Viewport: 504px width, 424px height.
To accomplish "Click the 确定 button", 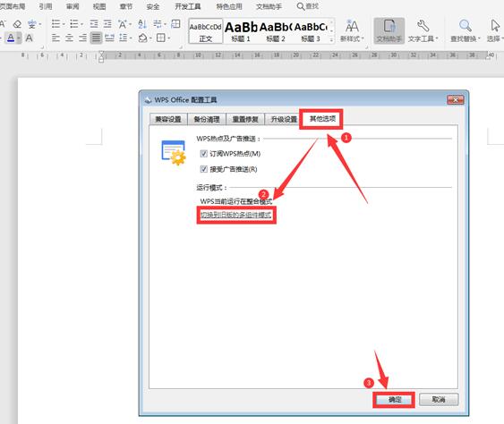I will pyautogui.click(x=395, y=400).
